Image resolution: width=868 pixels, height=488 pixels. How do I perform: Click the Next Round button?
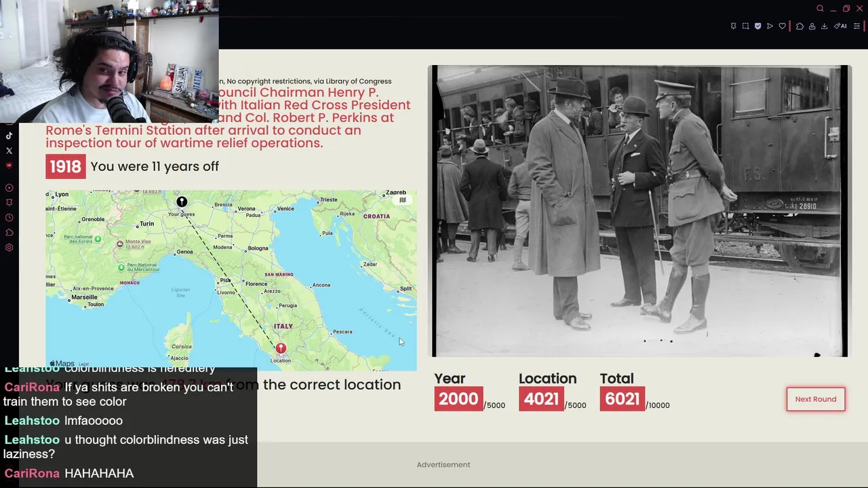816,399
